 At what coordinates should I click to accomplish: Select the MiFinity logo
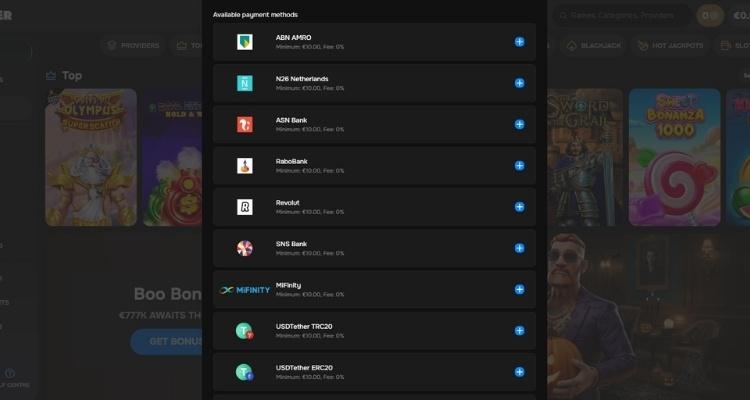pos(244,290)
